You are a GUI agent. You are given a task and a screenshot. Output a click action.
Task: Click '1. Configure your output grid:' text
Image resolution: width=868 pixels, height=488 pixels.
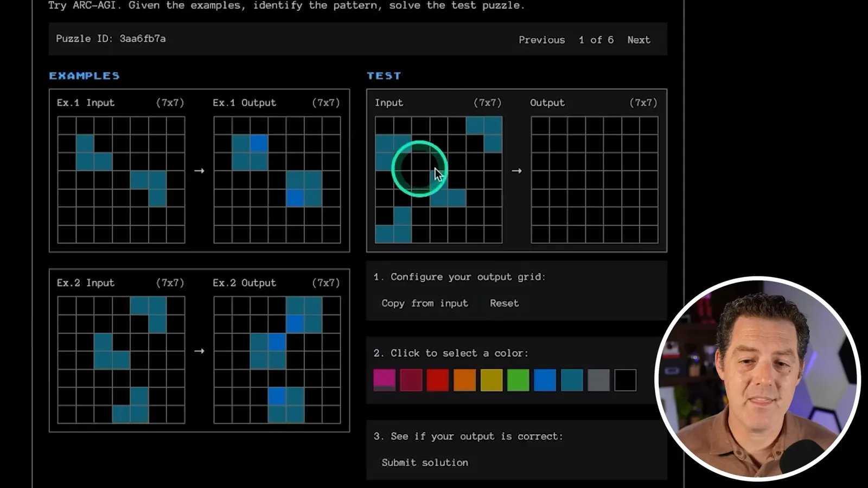459,277
